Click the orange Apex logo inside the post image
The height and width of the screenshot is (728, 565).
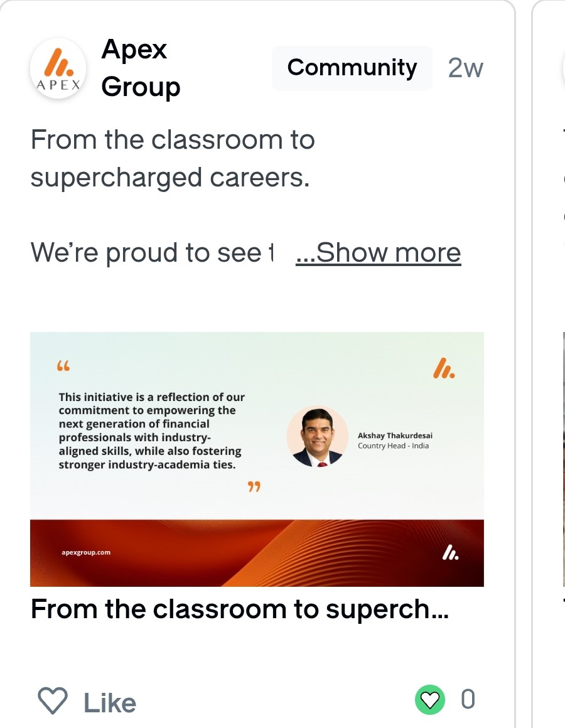[x=443, y=370]
